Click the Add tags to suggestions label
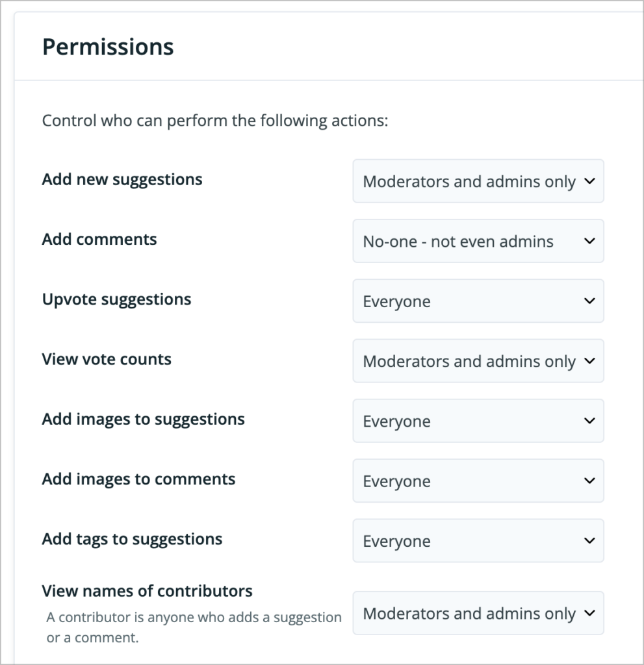This screenshot has width=644, height=665. tap(132, 540)
